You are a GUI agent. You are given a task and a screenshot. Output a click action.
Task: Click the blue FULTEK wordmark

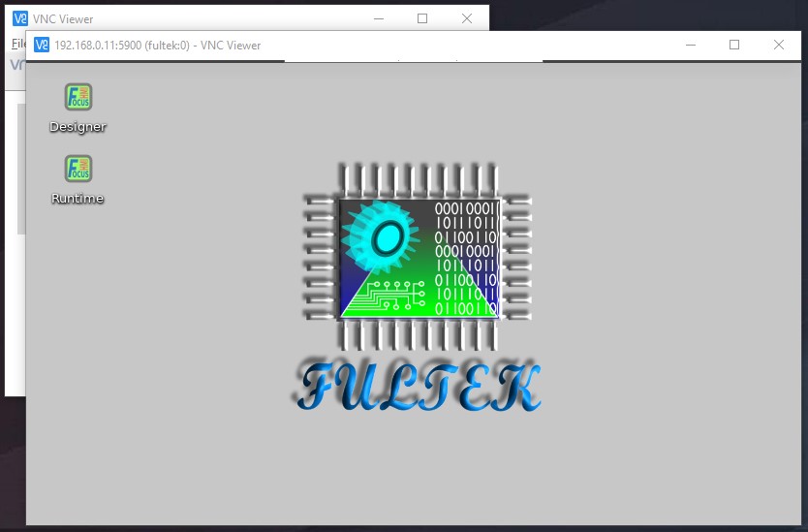pyautogui.click(x=417, y=386)
